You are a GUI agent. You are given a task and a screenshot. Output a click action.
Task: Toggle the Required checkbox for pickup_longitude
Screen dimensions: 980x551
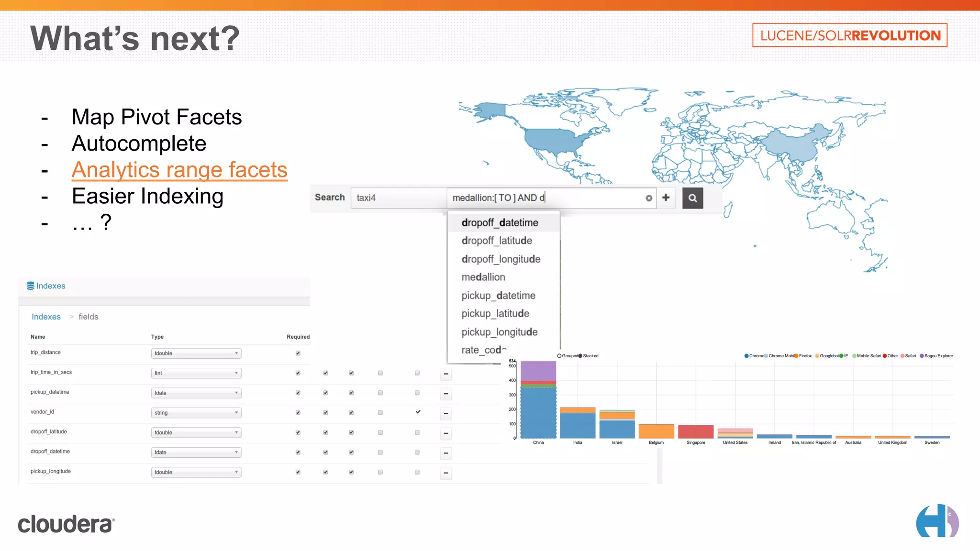tap(298, 472)
